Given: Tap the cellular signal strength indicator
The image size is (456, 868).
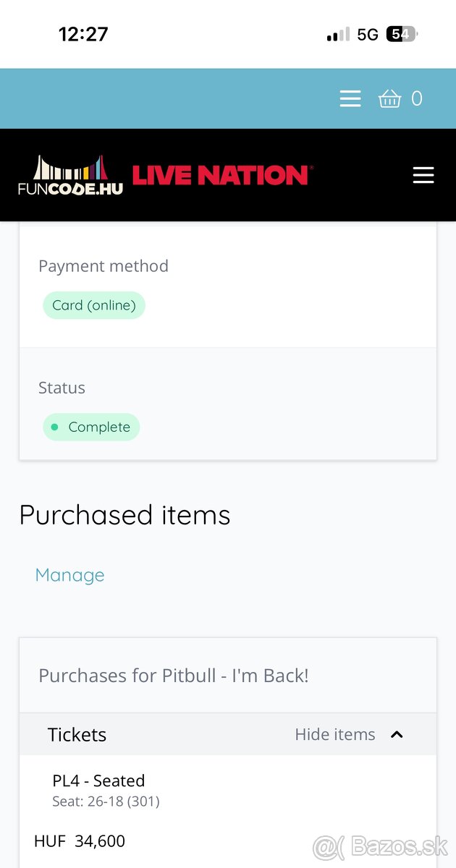Looking at the screenshot, I should click(337, 35).
